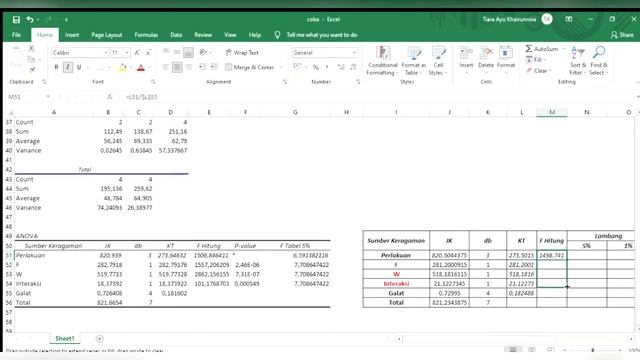Open Format as Table
640x360 pixels.
413,60
